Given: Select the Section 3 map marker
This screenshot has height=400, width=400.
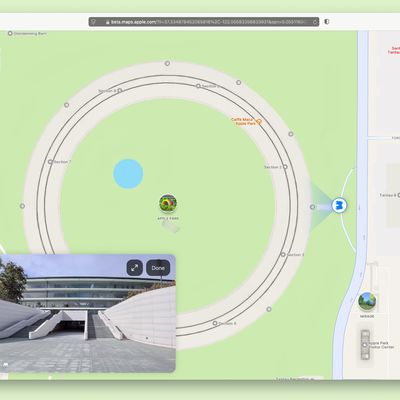Looking at the screenshot, I should [283, 254].
